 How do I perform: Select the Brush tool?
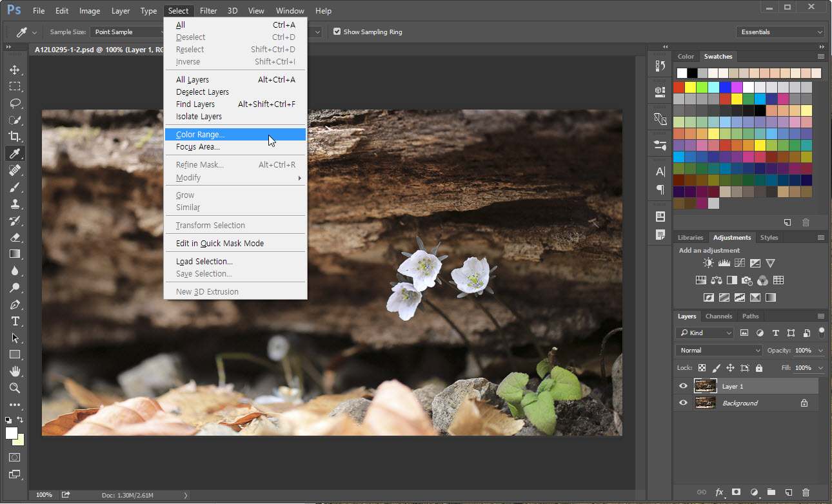coord(14,187)
